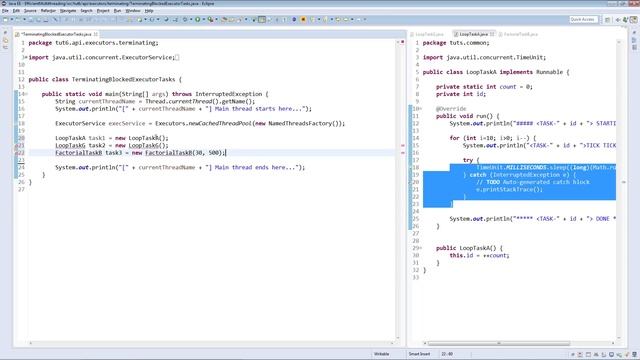The width and height of the screenshot is (640, 360).
Task: Open the Window menu
Action: pyautogui.click(x=133, y=11)
